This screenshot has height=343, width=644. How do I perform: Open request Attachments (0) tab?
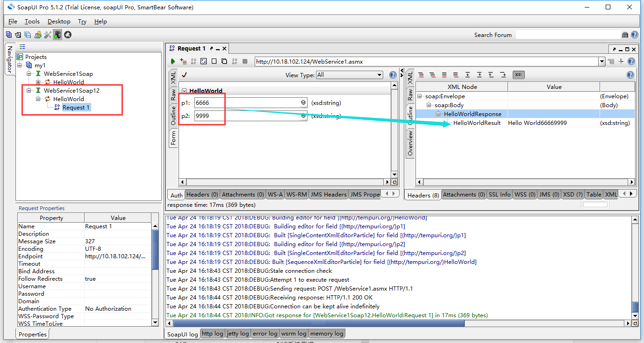pyautogui.click(x=243, y=195)
